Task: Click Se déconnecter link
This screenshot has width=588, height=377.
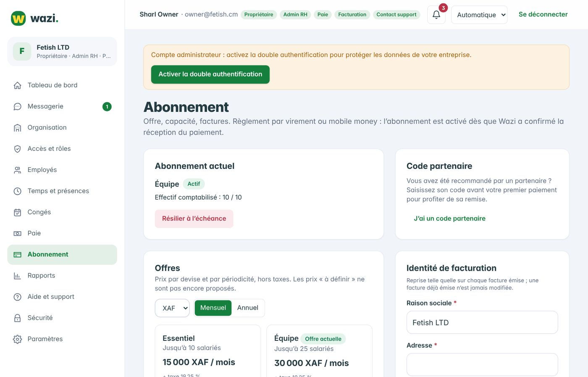Action: [x=543, y=14]
